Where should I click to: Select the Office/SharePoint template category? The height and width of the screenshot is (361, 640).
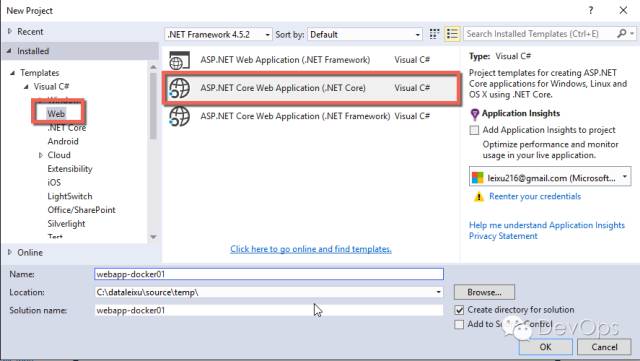[81, 210]
